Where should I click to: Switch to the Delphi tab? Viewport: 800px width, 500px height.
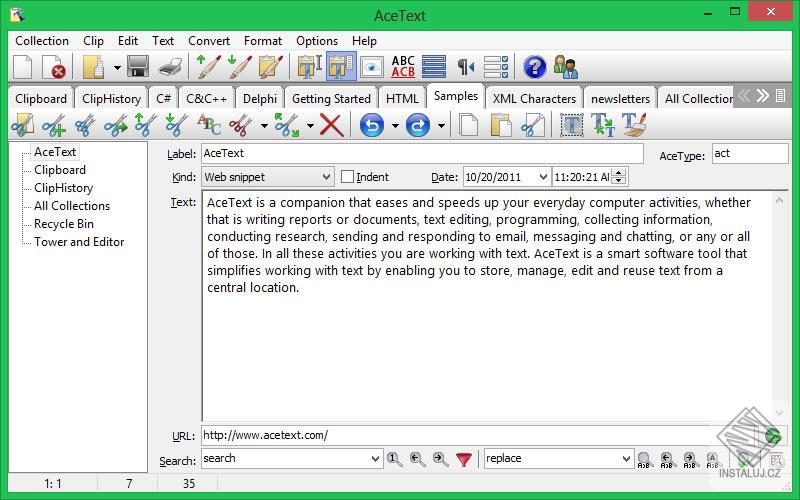[260, 98]
